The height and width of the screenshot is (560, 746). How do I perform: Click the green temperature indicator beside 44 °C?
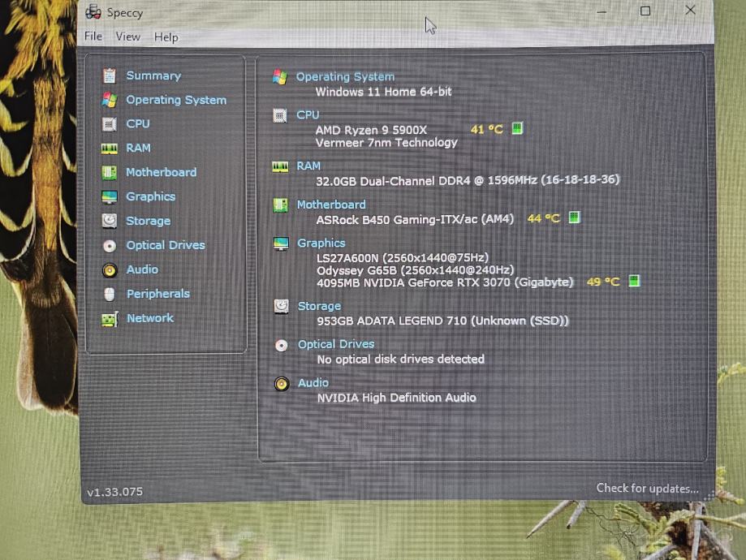[574, 218]
